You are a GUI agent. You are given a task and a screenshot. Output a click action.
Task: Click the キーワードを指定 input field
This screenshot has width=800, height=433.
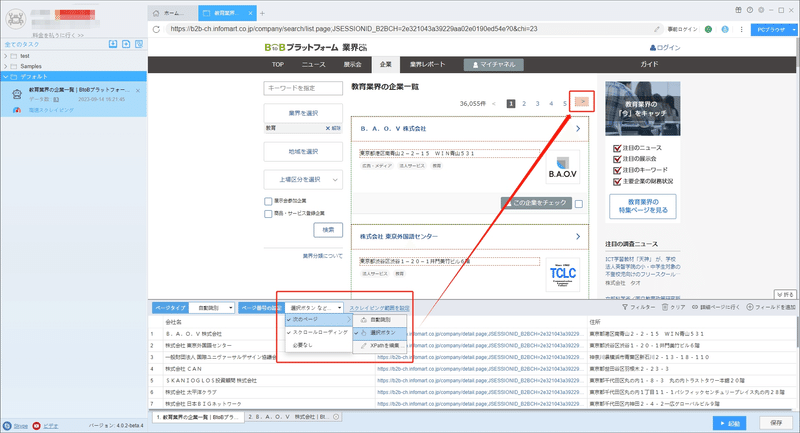[303, 88]
